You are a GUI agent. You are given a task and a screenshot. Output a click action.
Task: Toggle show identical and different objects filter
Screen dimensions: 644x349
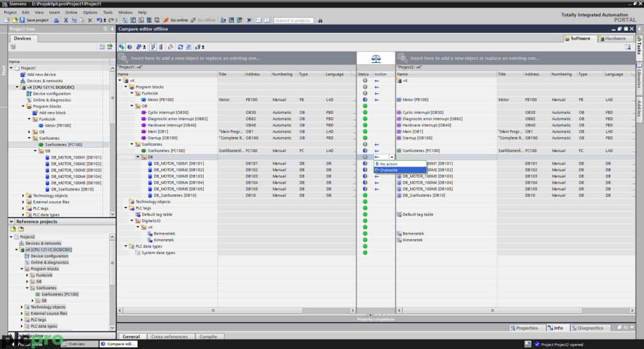pyautogui.click(x=121, y=47)
